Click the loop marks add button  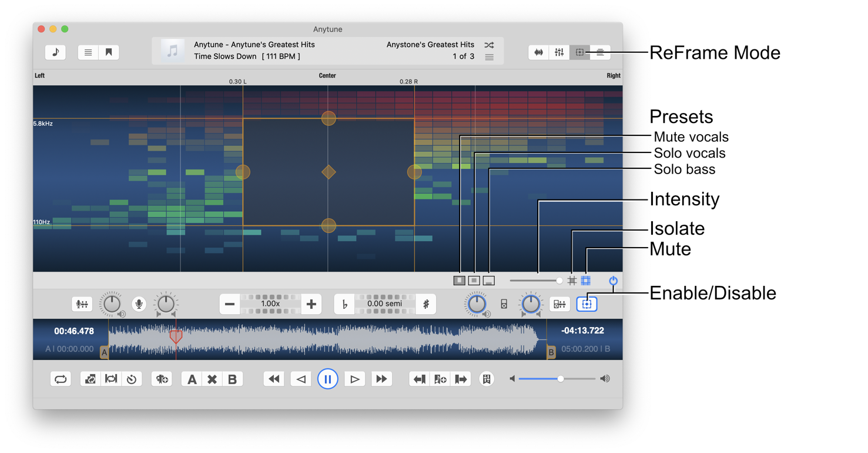tap(162, 379)
